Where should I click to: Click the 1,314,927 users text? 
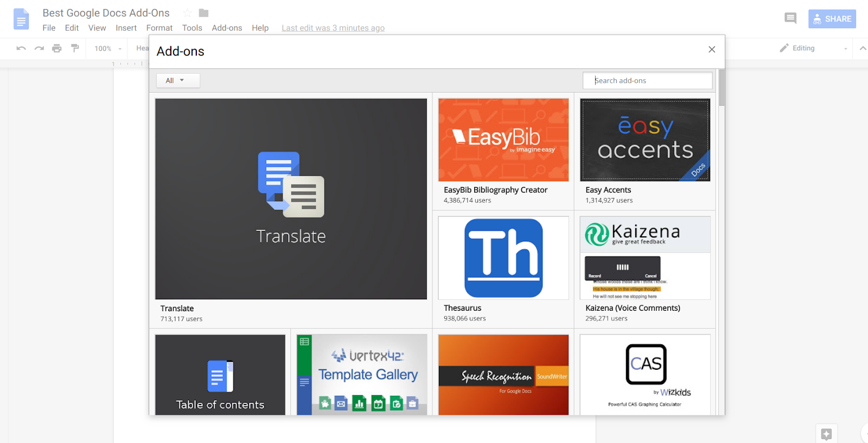click(x=609, y=201)
